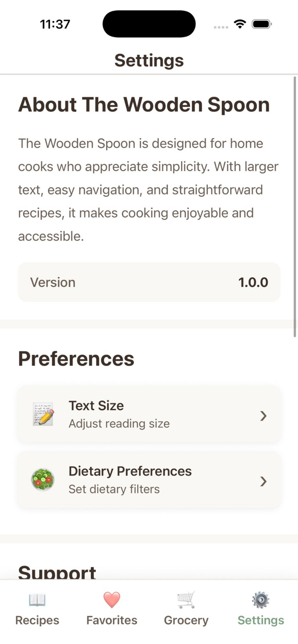298x644 pixels.
Task: Switch to the Favorites tab label
Action: pos(112,620)
